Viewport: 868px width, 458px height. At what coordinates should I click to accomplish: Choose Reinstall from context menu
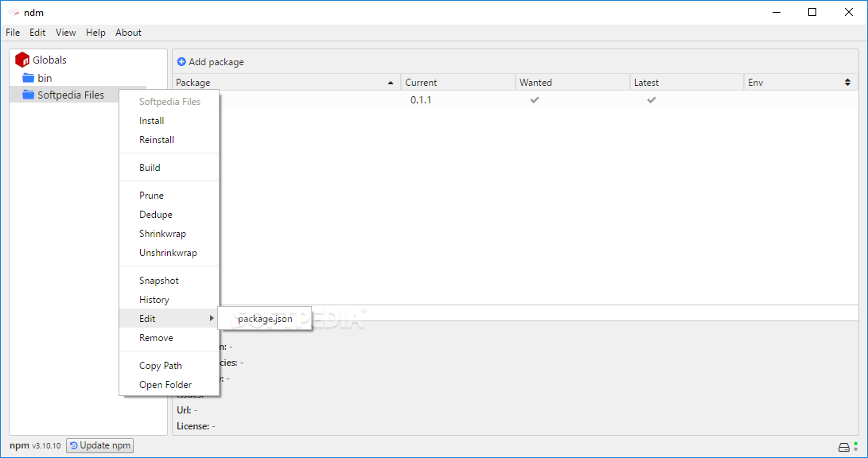coord(169,140)
